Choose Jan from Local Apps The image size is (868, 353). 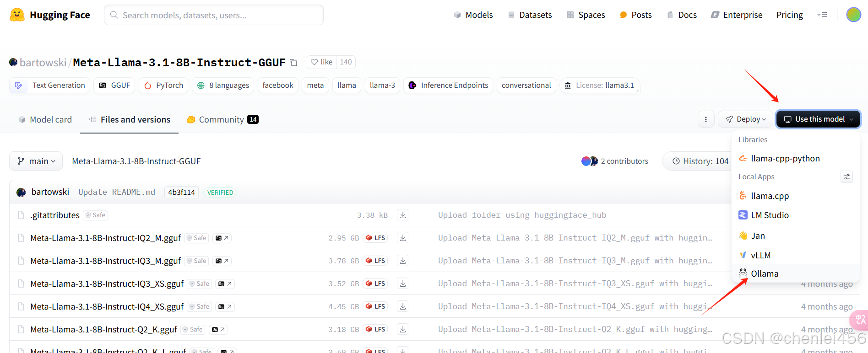(x=795, y=236)
